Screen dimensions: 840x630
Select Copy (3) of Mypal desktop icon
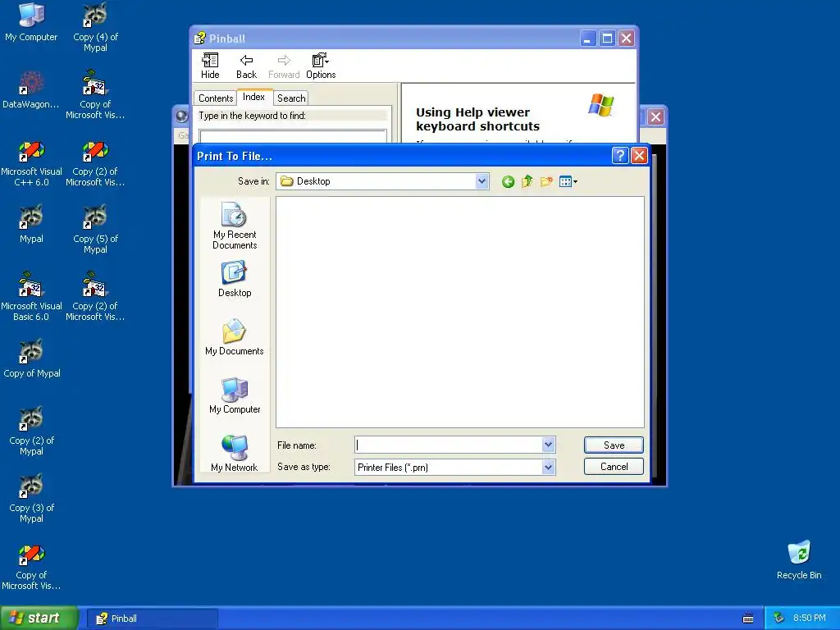[31, 499]
